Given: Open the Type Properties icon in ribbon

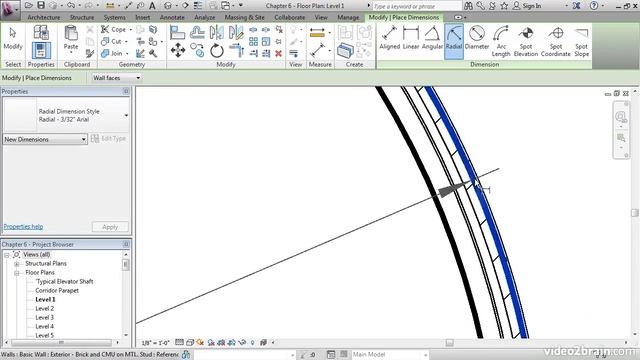Looking at the screenshot, I should tap(41, 32).
